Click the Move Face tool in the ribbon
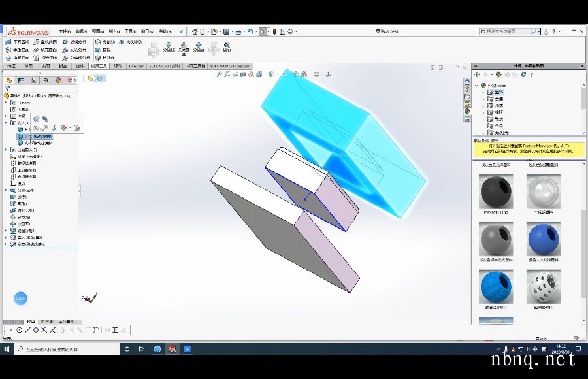 click(105, 58)
